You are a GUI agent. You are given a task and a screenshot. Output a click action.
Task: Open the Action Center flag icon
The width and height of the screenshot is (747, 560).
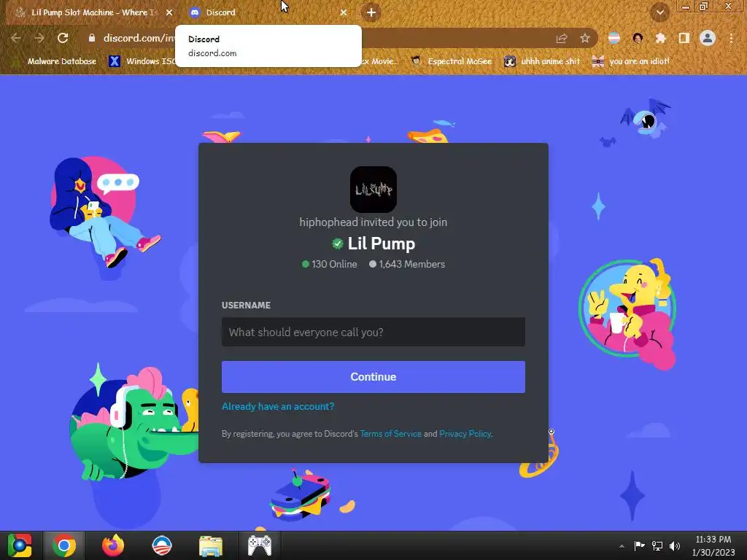pyautogui.click(x=639, y=545)
